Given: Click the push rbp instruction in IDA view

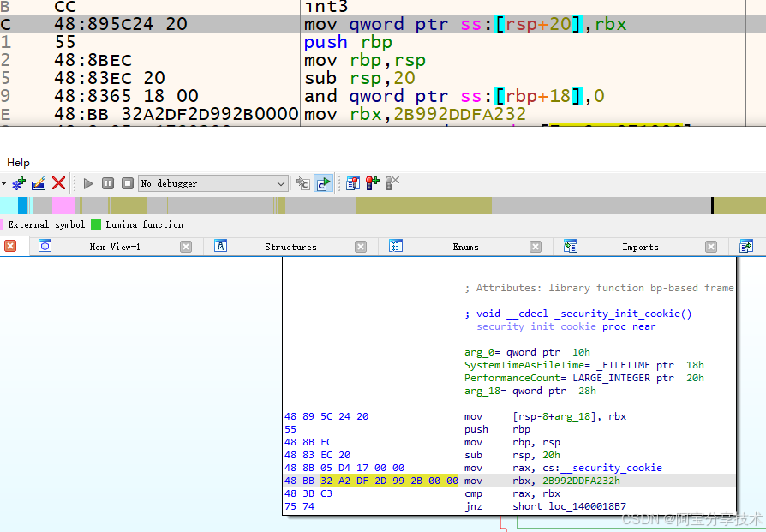Looking at the screenshot, I should 497,429.
